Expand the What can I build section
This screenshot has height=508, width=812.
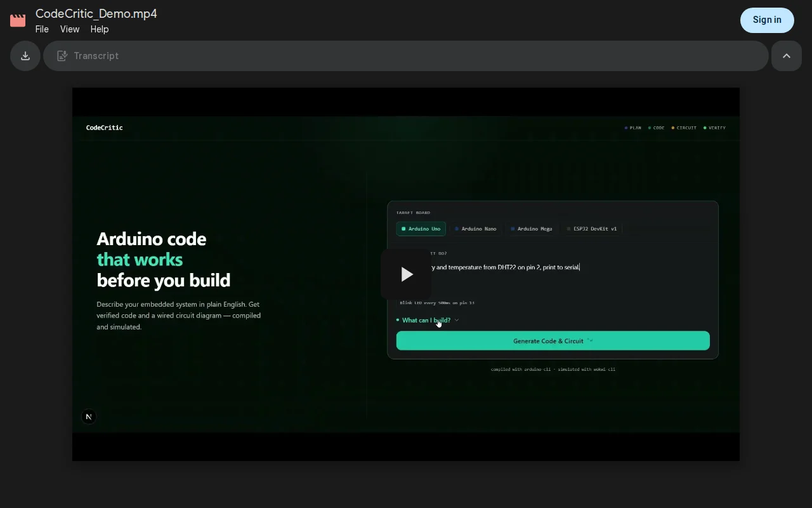pos(428,320)
